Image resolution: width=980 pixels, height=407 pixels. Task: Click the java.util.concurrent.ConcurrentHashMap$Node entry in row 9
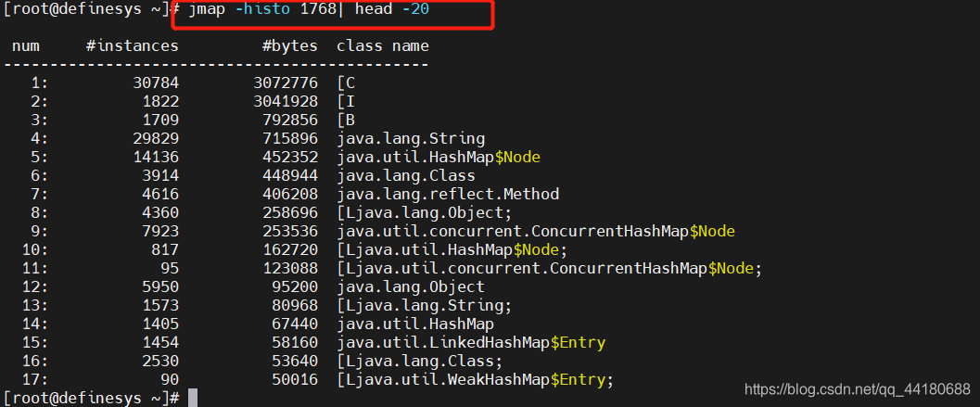click(536, 232)
